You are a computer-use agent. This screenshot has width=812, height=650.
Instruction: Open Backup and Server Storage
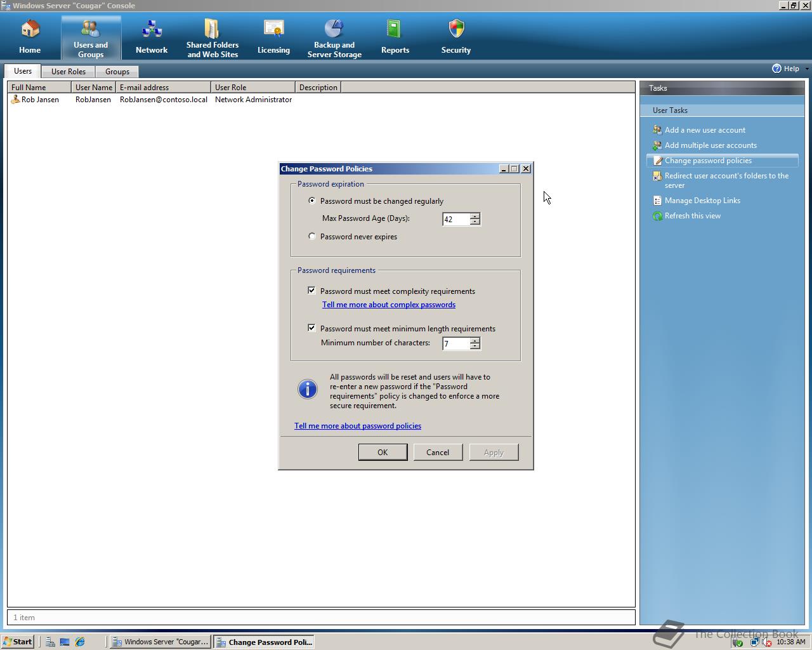[x=334, y=37]
